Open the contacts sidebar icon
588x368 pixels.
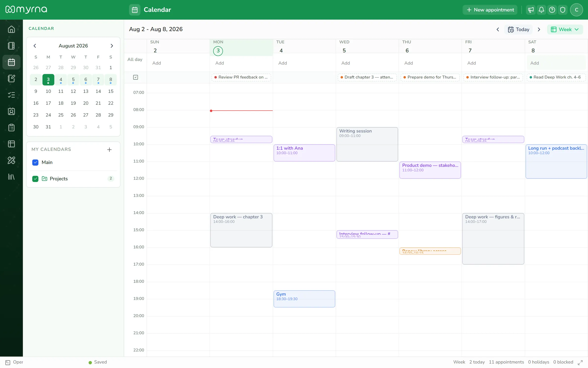point(11,111)
